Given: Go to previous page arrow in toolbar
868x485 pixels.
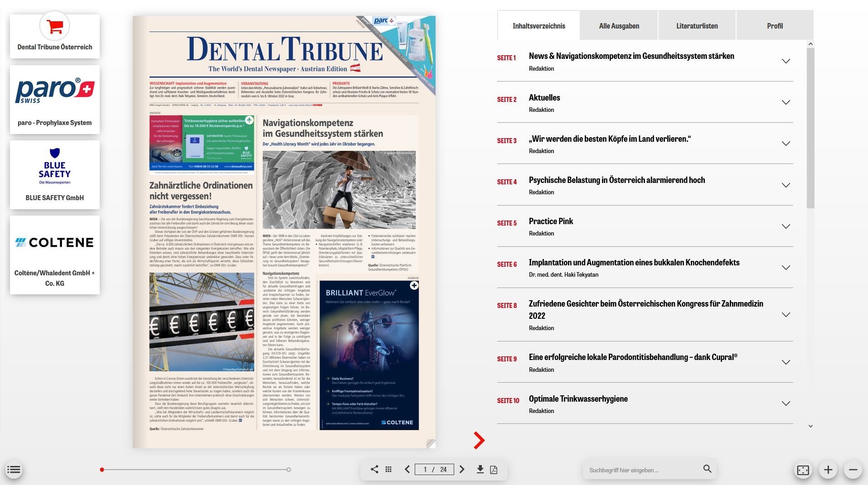Looking at the screenshot, I should click(x=407, y=469).
